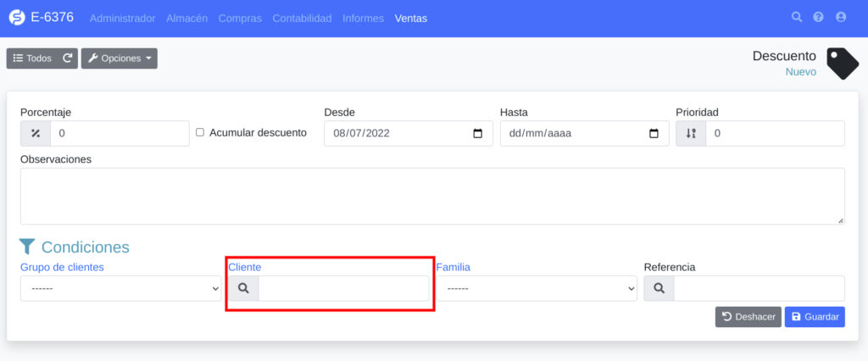Expand the Grupo de clientes dropdown
The width and height of the screenshot is (868, 361).
coord(120,288)
